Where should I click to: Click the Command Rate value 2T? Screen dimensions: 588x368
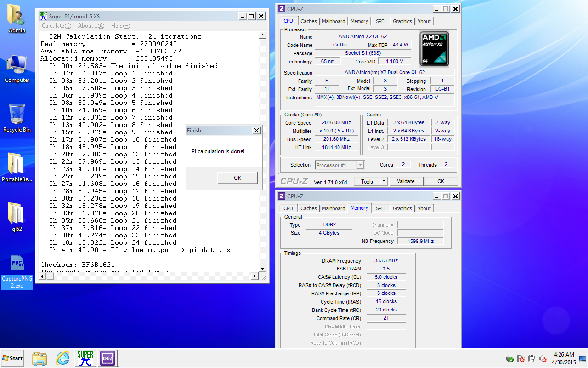[386, 318]
